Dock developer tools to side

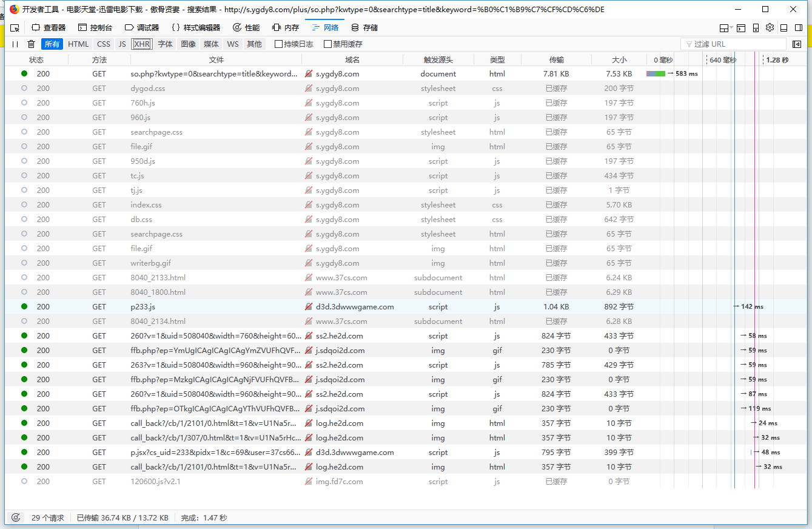coord(799,28)
